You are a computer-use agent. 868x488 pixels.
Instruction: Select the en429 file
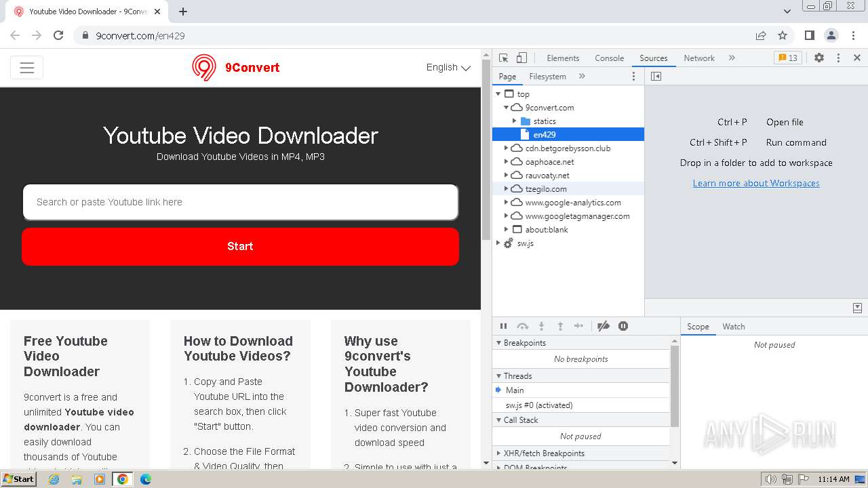coord(568,135)
